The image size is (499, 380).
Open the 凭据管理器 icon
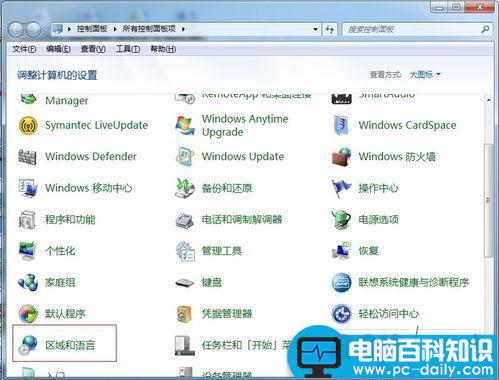(x=184, y=314)
